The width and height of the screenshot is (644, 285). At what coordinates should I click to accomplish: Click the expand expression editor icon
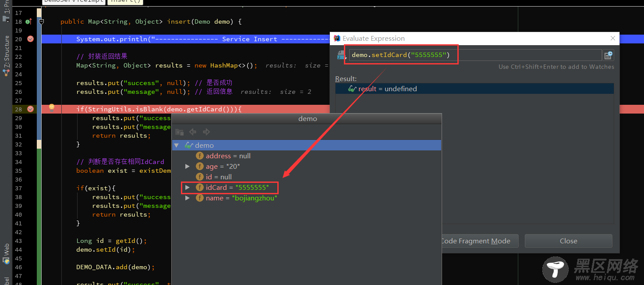click(x=608, y=55)
